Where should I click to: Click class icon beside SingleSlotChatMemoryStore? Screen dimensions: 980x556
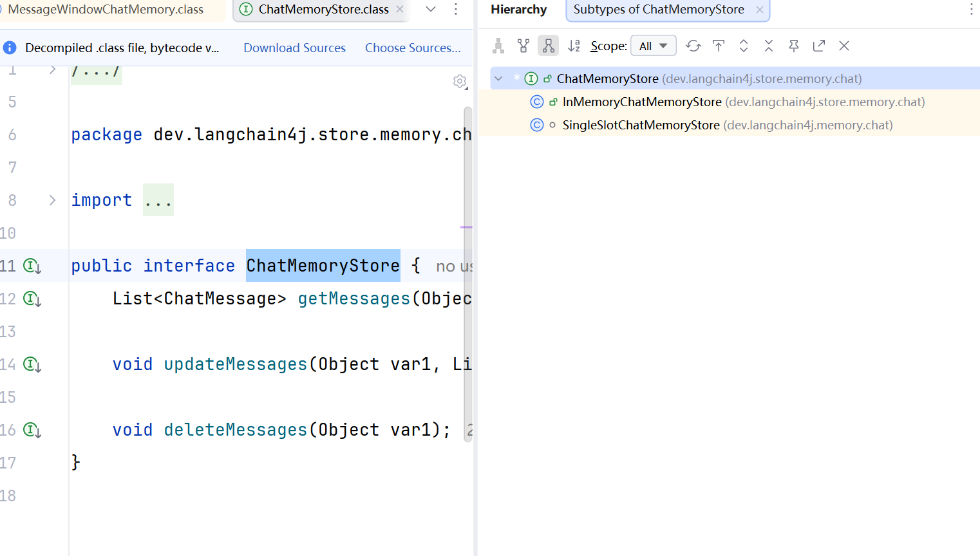pos(537,125)
